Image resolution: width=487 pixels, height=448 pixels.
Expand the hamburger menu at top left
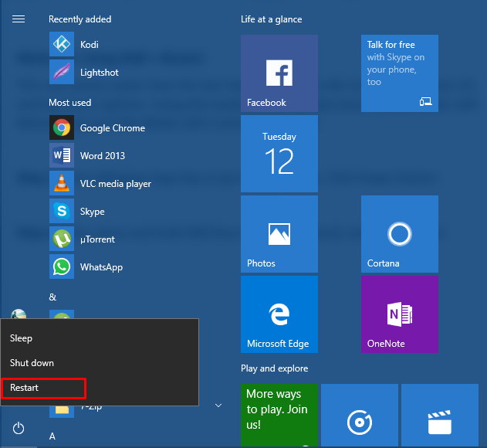(19, 19)
